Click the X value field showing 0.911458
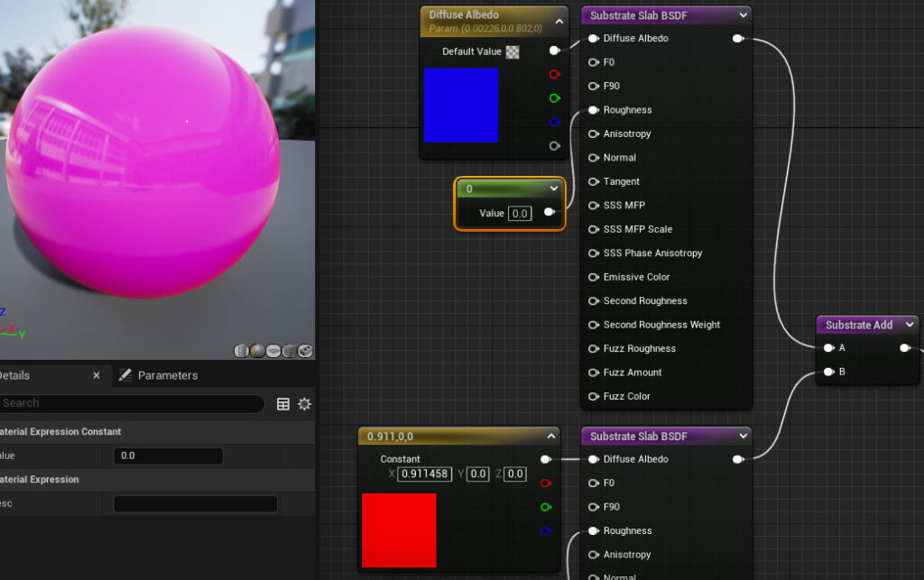 click(x=424, y=474)
